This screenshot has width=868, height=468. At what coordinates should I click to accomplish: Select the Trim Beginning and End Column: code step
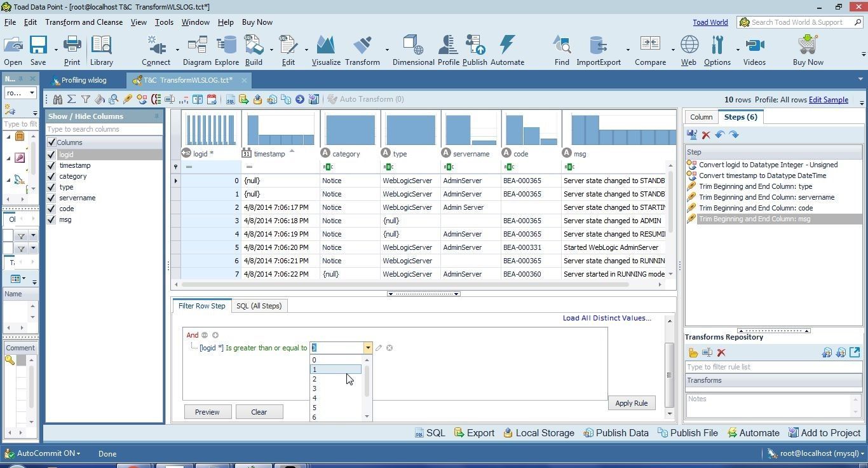(756, 208)
